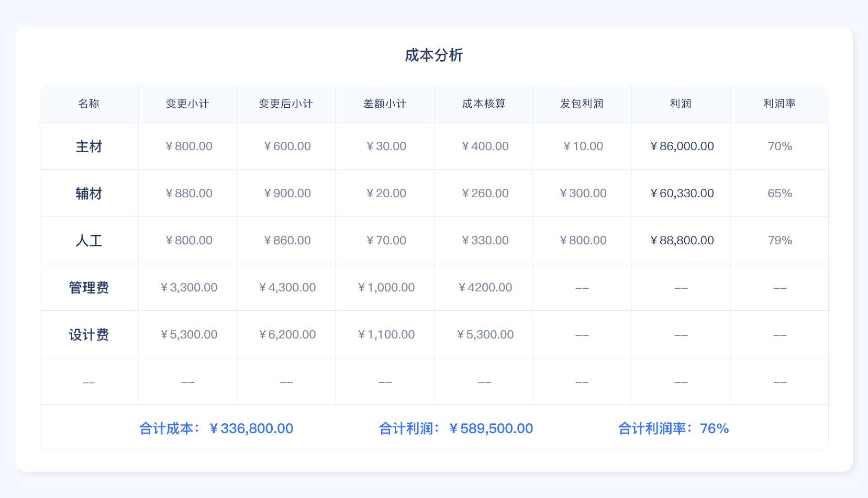Click the "设计费" row label
This screenshot has width=868, height=498.
(89, 335)
